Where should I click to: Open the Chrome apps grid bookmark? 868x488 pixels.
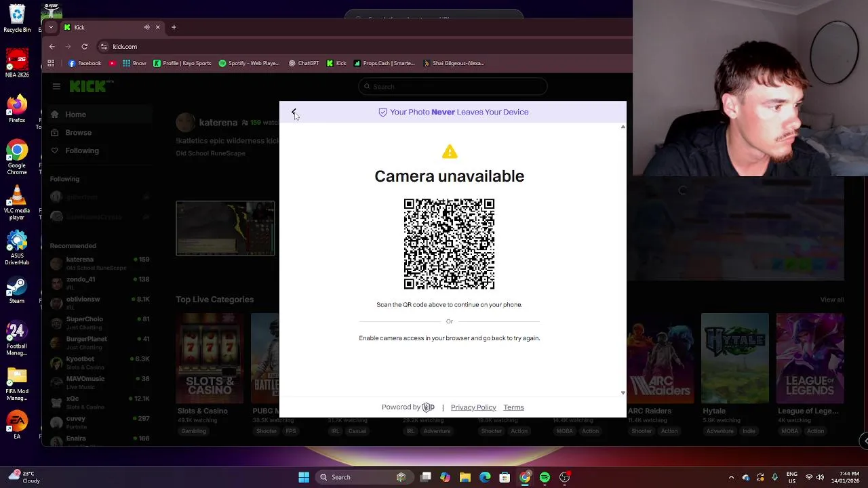click(x=51, y=63)
